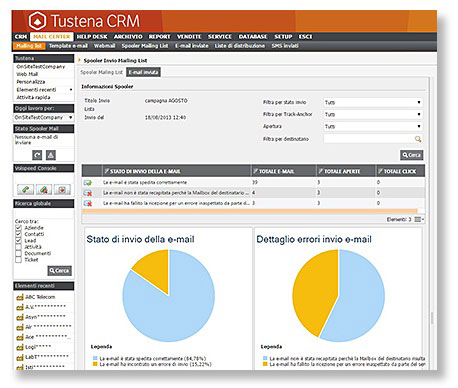This screenshot has width=458, height=388.
Task: Open the Apertura filter dropdown
Action: coord(373,126)
